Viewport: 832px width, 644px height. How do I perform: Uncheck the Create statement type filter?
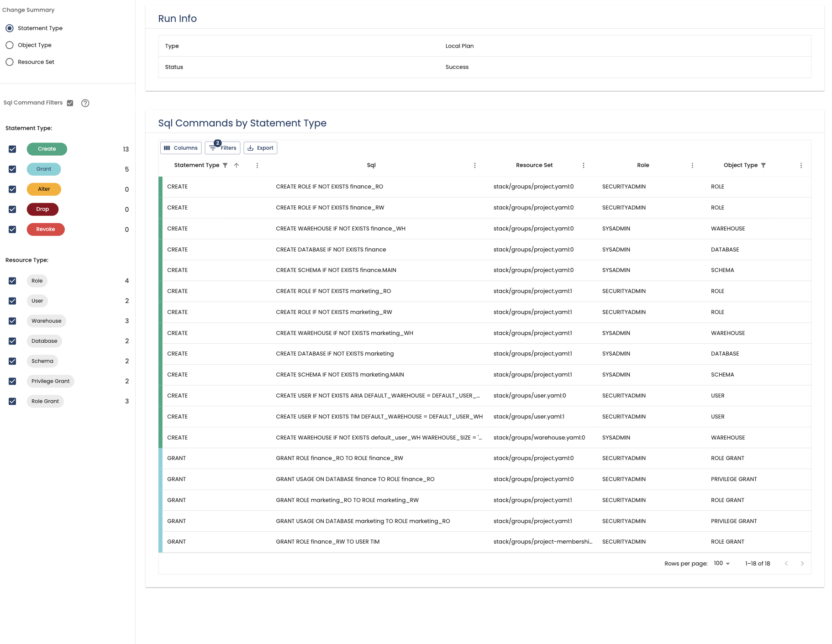click(12, 149)
